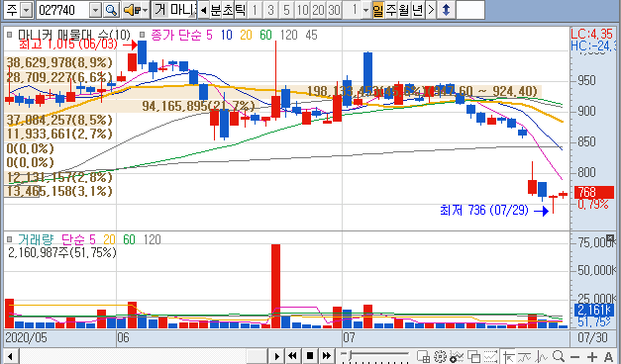This screenshot has height=364, width=621.
Task: Expand the 027740 stock code dropdown
Action: click(x=95, y=10)
